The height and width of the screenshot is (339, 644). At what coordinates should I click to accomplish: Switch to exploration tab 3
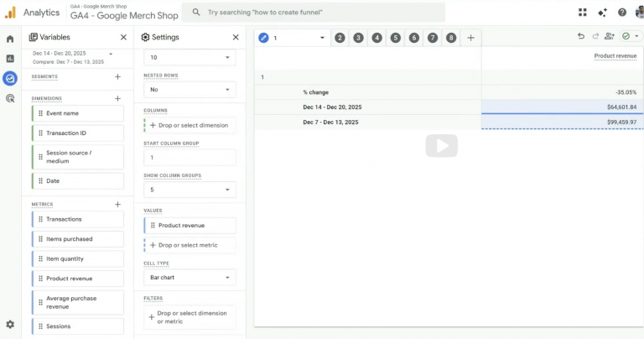point(358,38)
